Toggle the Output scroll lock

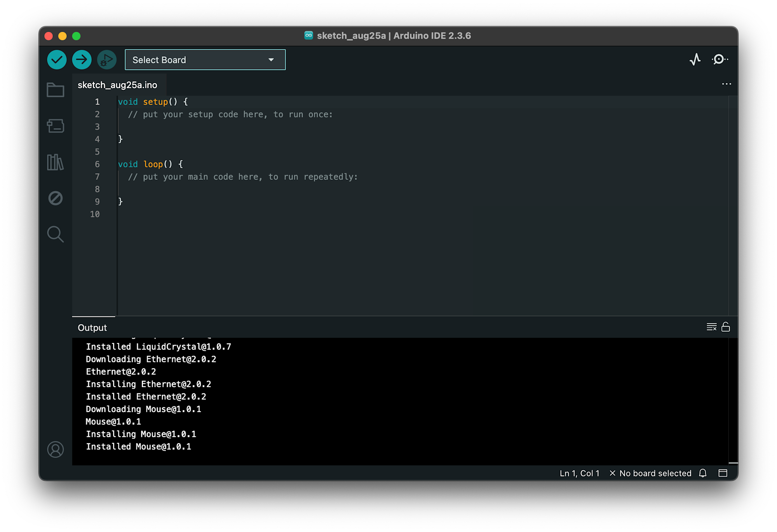point(726,327)
